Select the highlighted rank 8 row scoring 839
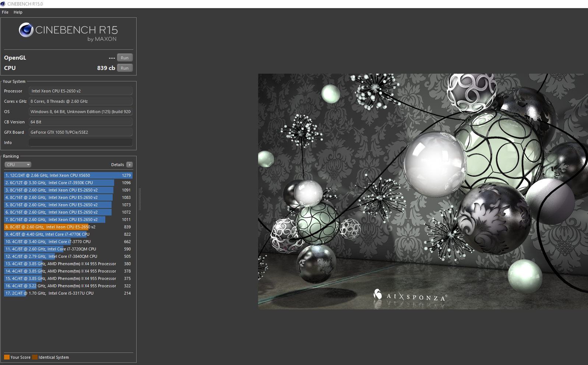The image size is (588, 365). (68, 227)
